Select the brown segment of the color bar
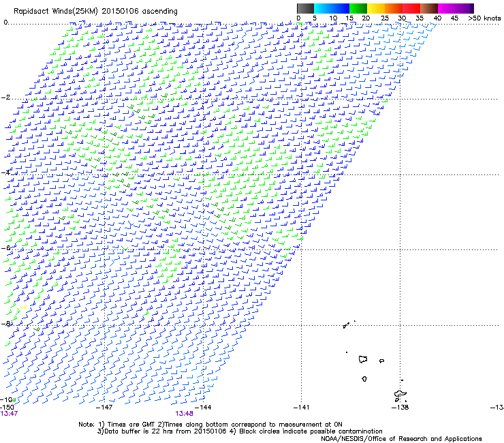 429,8
